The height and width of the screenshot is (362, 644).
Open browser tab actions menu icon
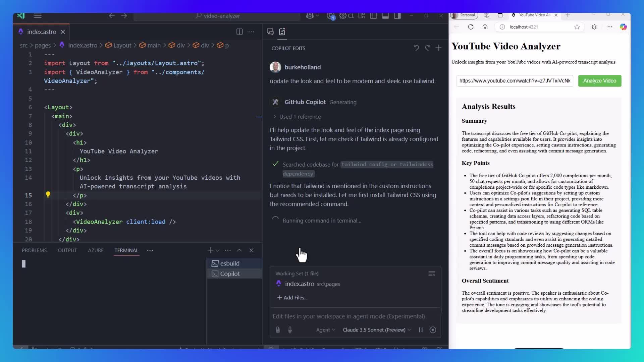(500, 15)
